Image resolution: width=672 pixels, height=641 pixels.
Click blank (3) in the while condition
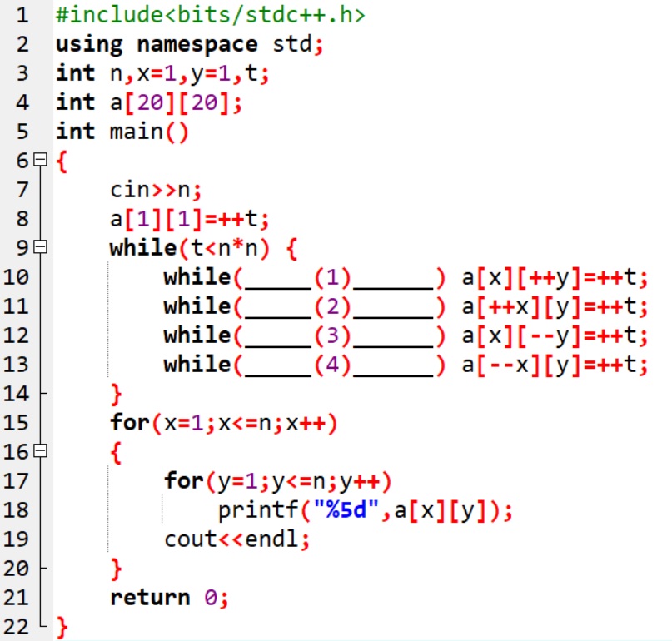coord(339,336)
